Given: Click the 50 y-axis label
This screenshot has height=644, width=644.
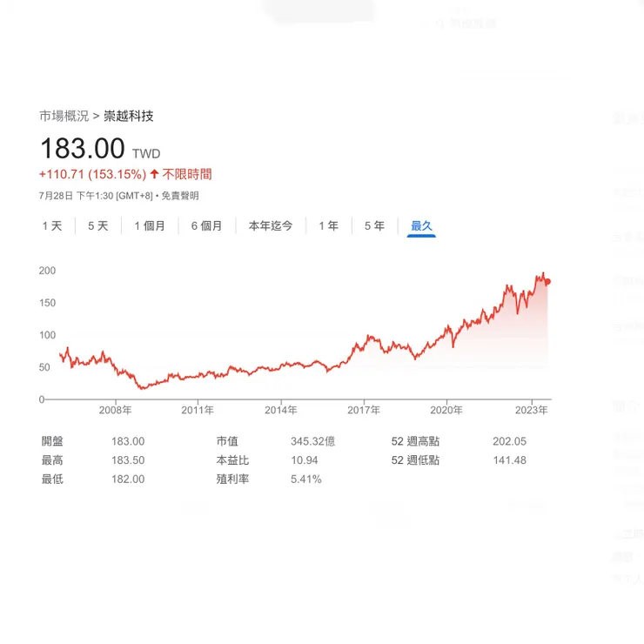Looking at the screenshot, I should click(44, 367).
